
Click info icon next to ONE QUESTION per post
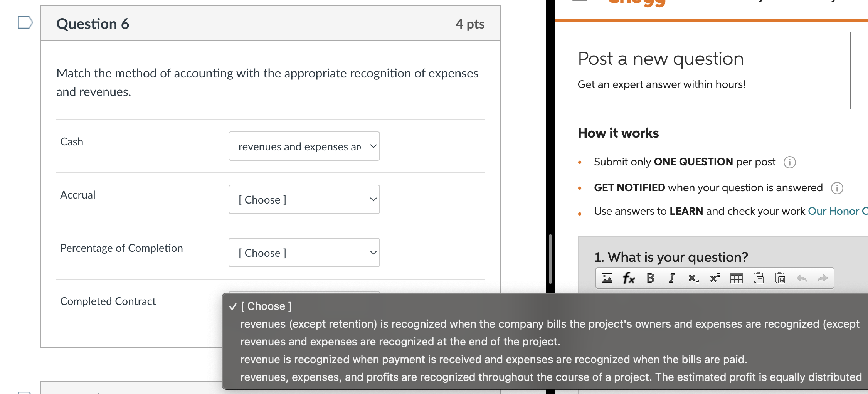[x=790, y=162]
